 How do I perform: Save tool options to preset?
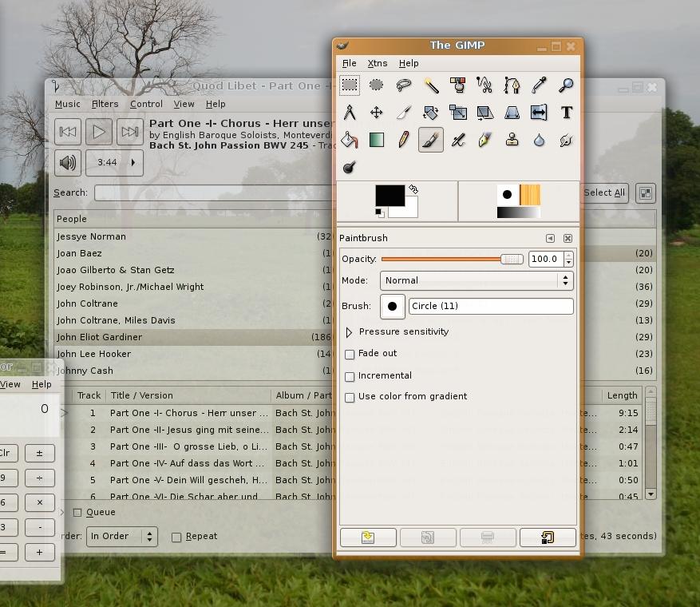coord(368,538)
